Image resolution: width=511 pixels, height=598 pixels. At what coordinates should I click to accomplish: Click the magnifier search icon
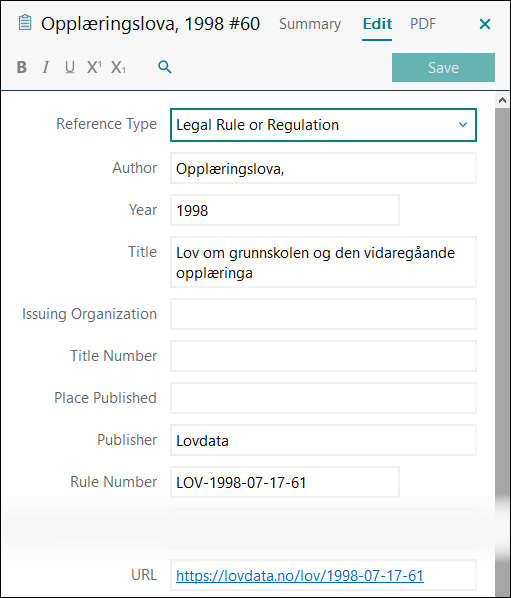pyautogui.click(x=165, y=67)
